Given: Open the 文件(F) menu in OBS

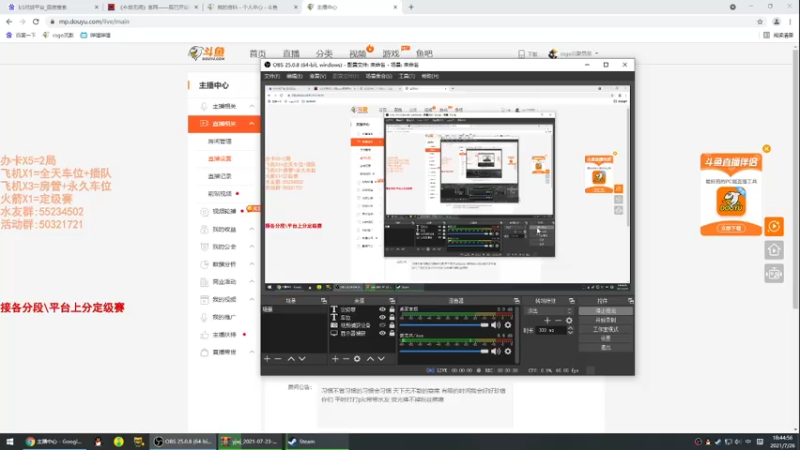Looking at the screenshot, I should (x=272, y=76).
